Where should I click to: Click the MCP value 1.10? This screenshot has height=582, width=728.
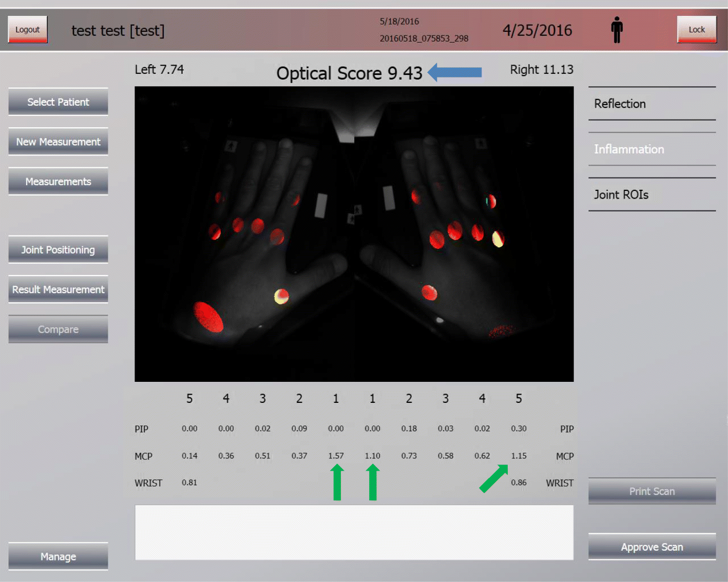372,456
